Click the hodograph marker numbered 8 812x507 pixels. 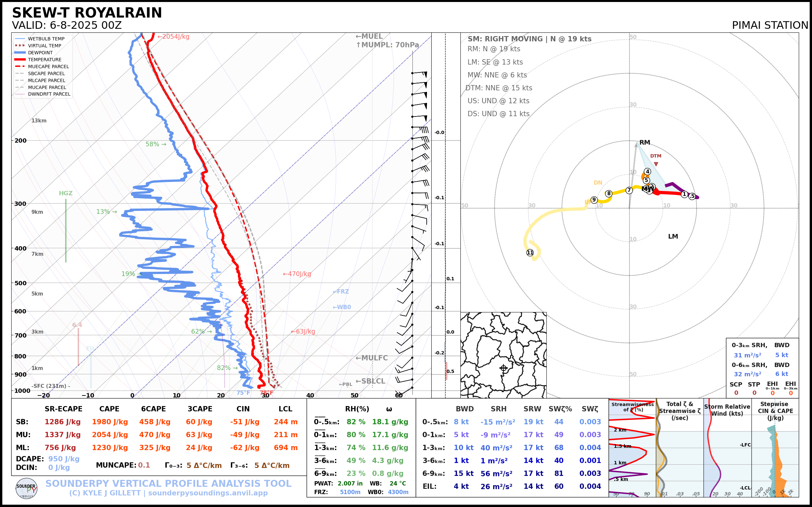point(609,194)
